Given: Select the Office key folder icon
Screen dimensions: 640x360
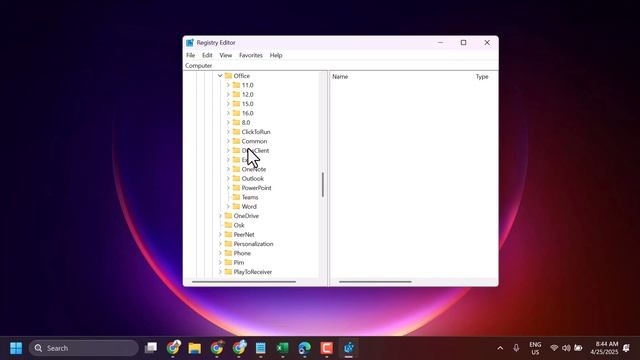Looking at the screenshot, I should [x=228, y=76].
